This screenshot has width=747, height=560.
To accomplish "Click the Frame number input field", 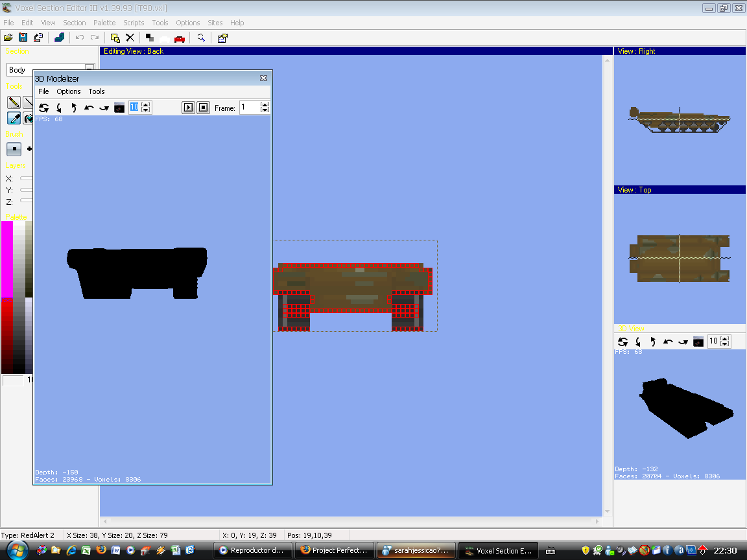I will coord(250,108).
